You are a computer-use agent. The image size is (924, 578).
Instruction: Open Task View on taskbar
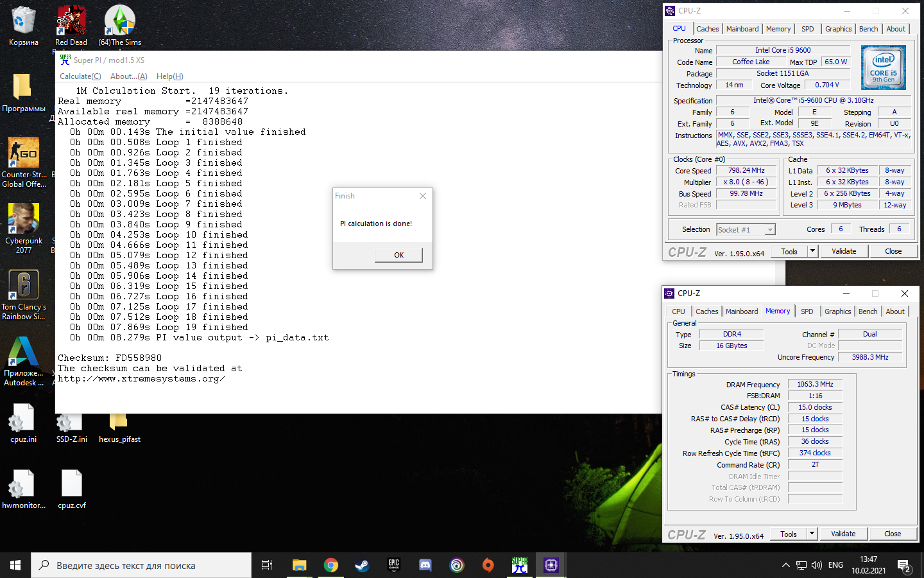(x=267, y=565)
